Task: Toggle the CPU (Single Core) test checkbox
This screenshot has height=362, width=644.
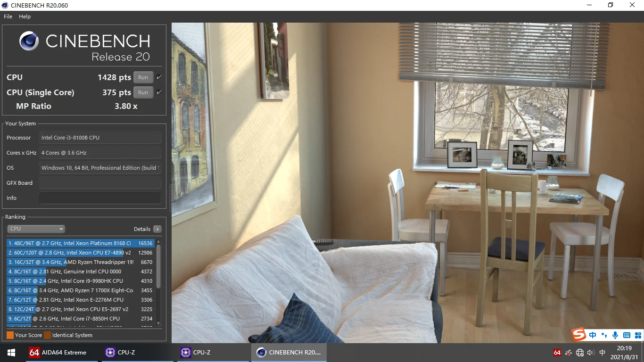Action: coord(159,92)
